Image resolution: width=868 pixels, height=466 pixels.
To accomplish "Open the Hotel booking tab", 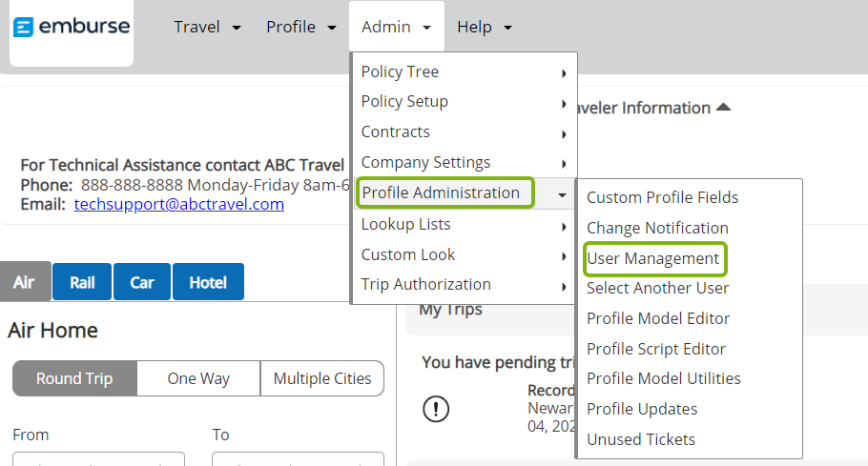I will pyautogui.click(x=208, y=283).
